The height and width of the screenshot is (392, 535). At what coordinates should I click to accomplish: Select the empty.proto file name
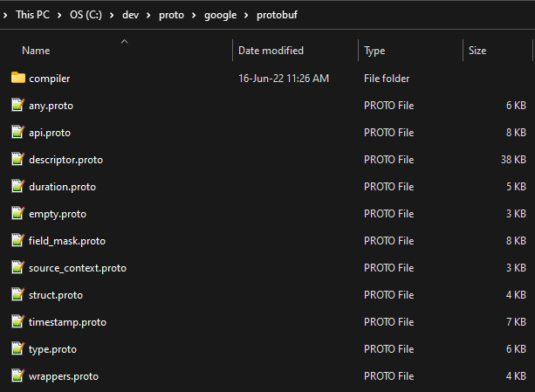point(58,214)
